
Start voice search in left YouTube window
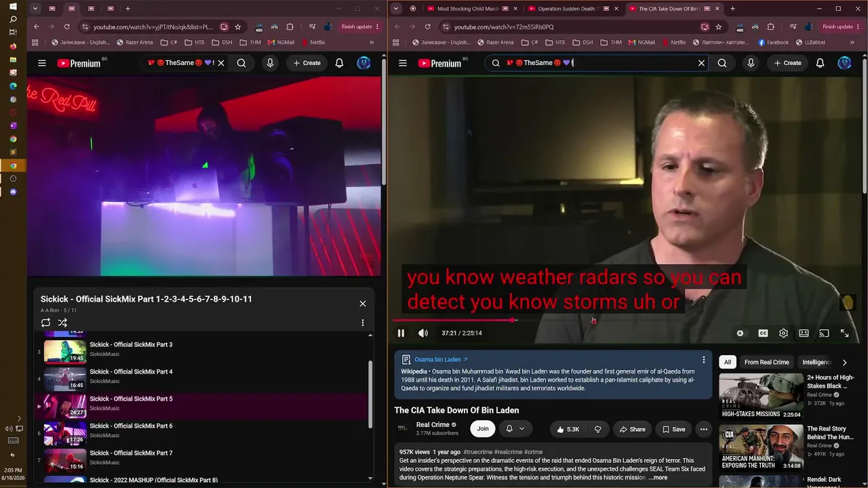tap(270, 63)
